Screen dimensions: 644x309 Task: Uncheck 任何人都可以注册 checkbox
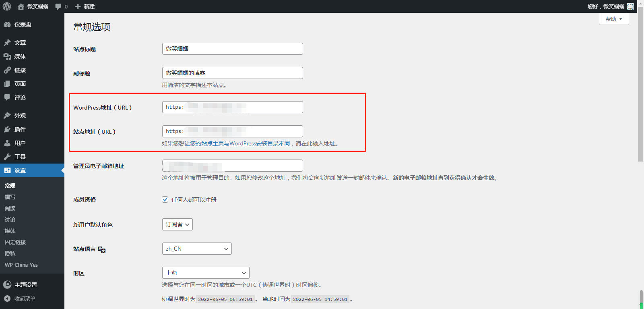(x=165, y=199)
